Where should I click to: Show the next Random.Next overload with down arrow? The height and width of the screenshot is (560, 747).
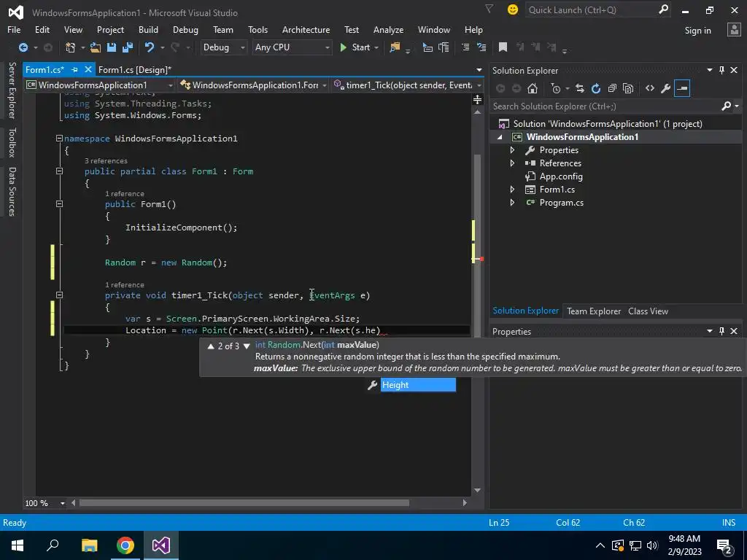point(247,346)
